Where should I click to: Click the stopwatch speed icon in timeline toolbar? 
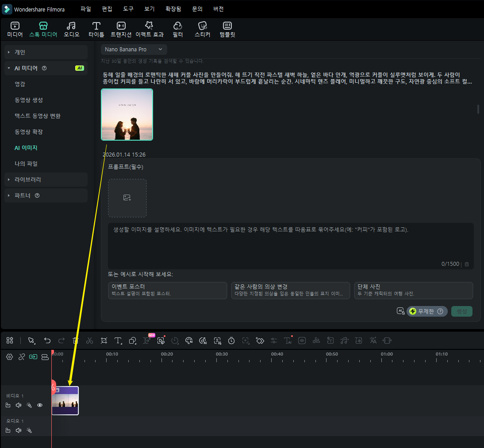pyautogui.click(x=231, y=341)
